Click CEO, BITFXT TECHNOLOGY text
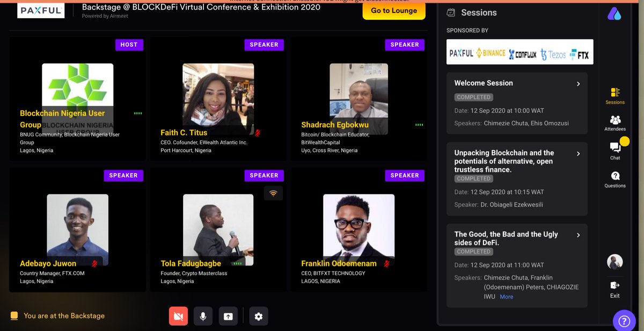644x331 pixels. tap(333, 274)
